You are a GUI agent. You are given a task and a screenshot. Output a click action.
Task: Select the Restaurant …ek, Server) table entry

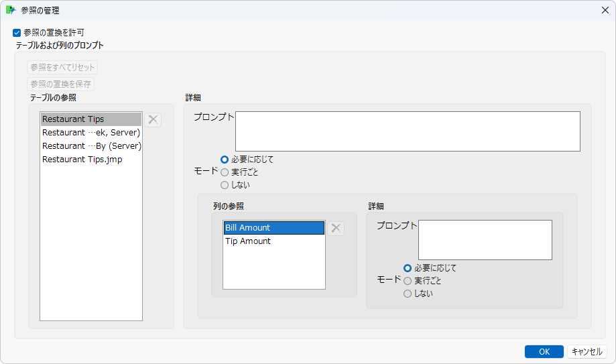coord(91,133)
